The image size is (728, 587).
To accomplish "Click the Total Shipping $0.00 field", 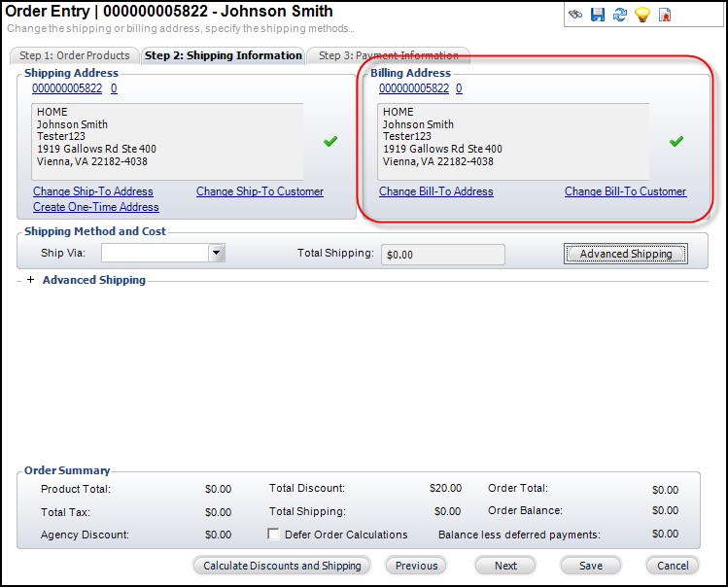I will click(x=443, y=255).
